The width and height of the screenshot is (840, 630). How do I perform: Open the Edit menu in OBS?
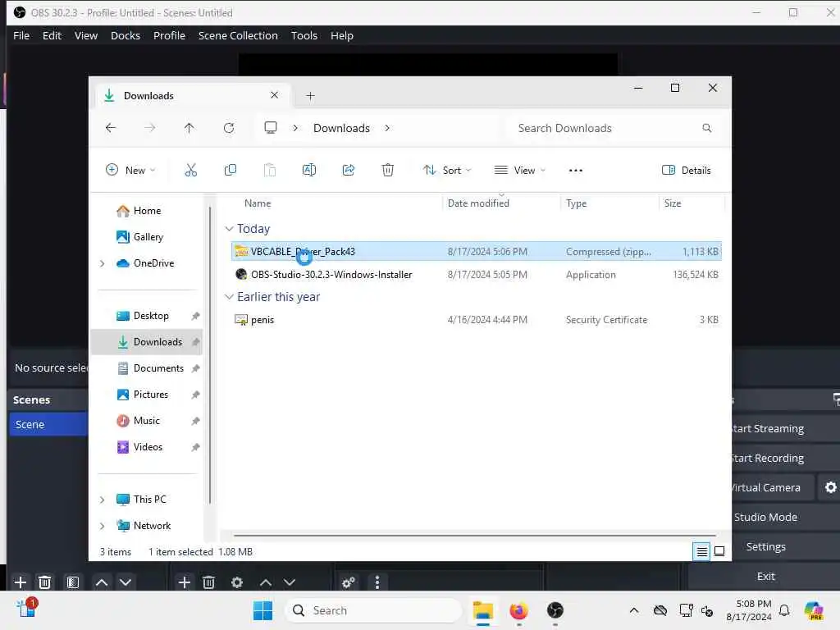pyautogui.click(x=52, y=36)
